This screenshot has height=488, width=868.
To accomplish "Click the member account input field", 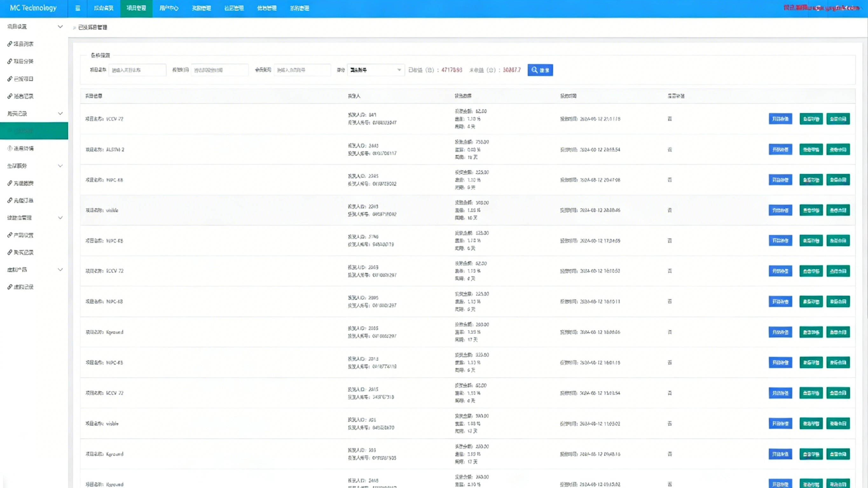I will (302, 70).
